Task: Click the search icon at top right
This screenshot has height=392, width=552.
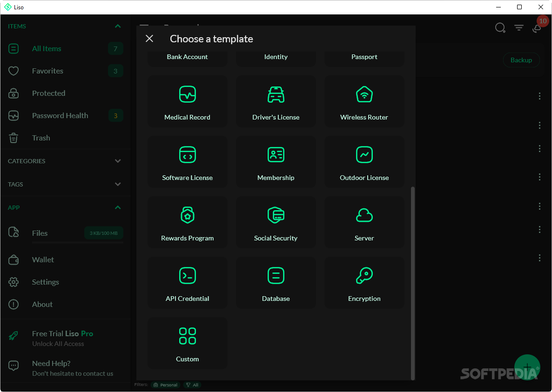Action: tap(500, 27)
